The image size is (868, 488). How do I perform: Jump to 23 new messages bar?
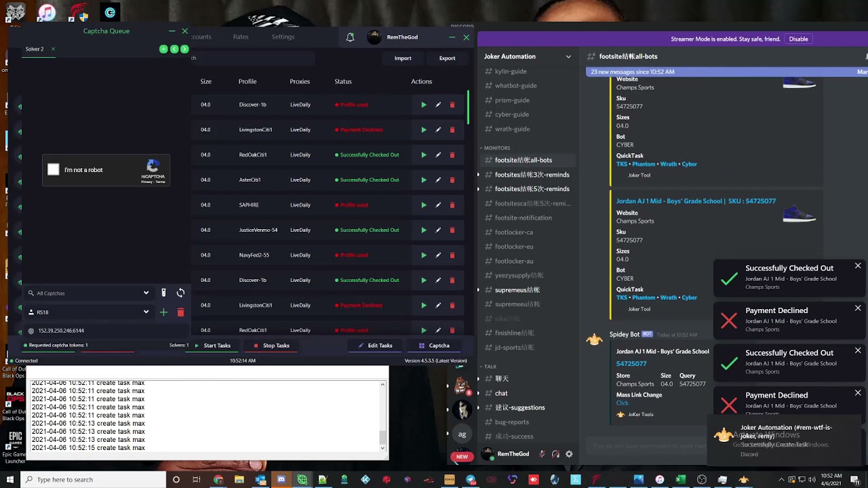726,72
